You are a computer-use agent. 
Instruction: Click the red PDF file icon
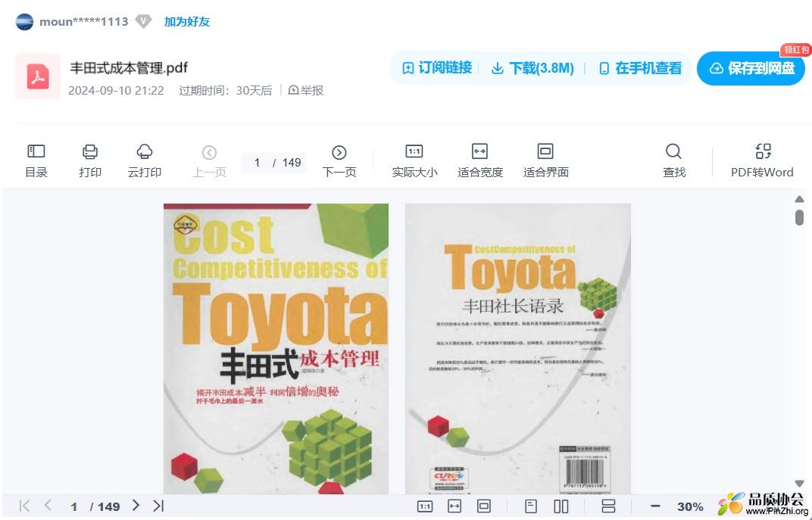pyautogui.click(x=38, y=76)
